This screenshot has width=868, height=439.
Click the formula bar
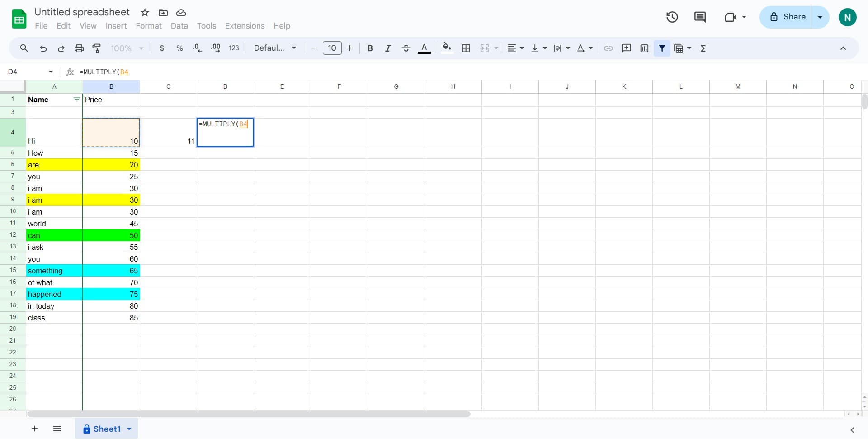click(181, 72)
